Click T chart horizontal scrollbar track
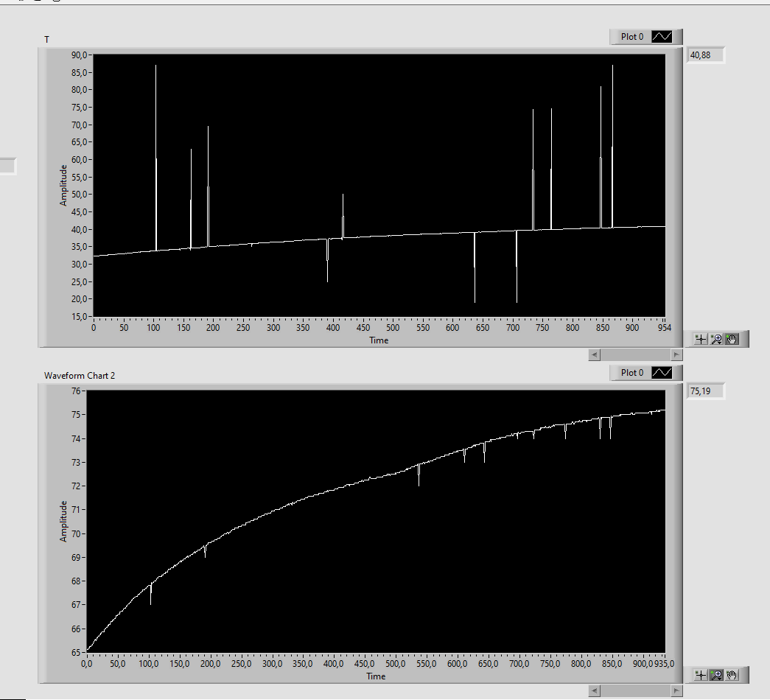Viewport: 770px width, 700px height. (635, 354)
